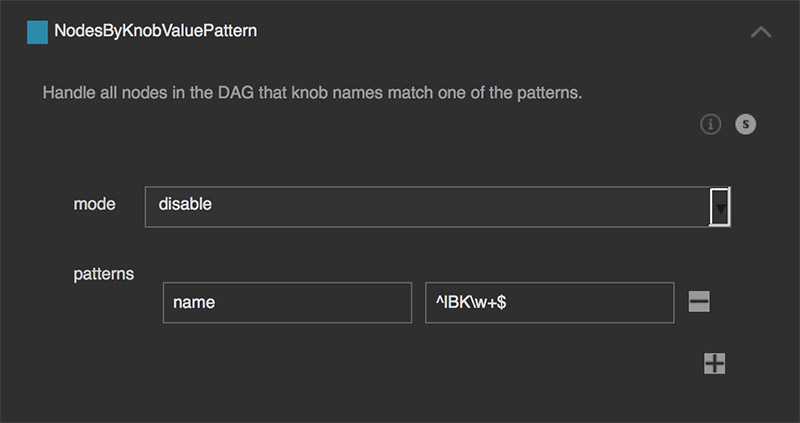The width and height of the screenshot is (800, 423).
Task: Open the mode dropdown showing disable
Action: coord(427,206)
